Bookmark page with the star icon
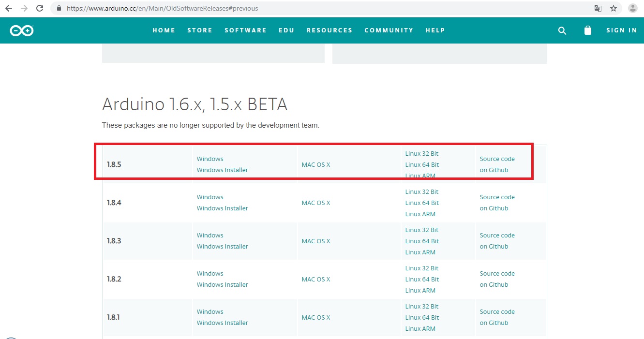644x339 pixels. pyautogui.click(x=614, y=8)
